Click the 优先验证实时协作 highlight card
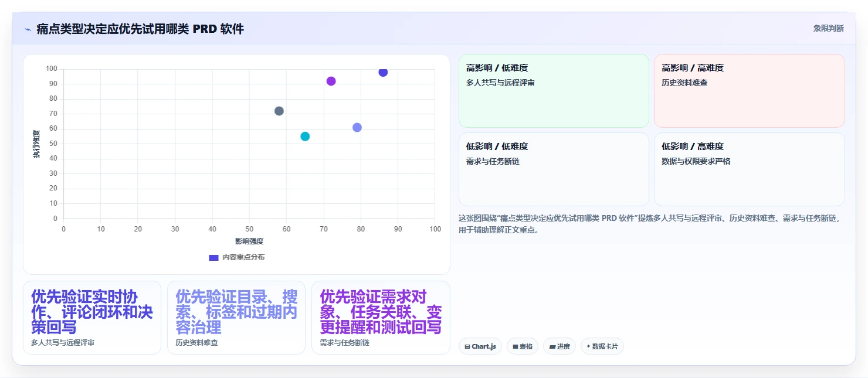The height and width of the screenshot is (378, 868). [92, 318]
